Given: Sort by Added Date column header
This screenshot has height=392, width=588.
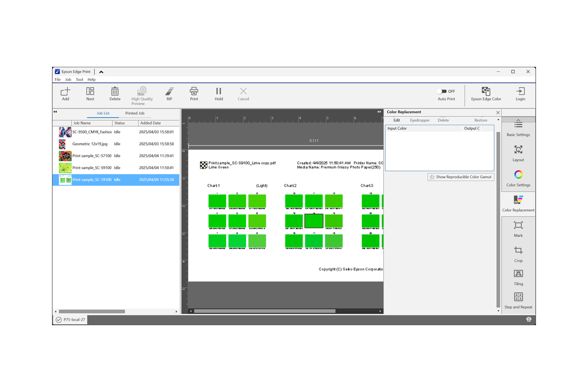Looking at the screenshot, I should click(158, 123).
